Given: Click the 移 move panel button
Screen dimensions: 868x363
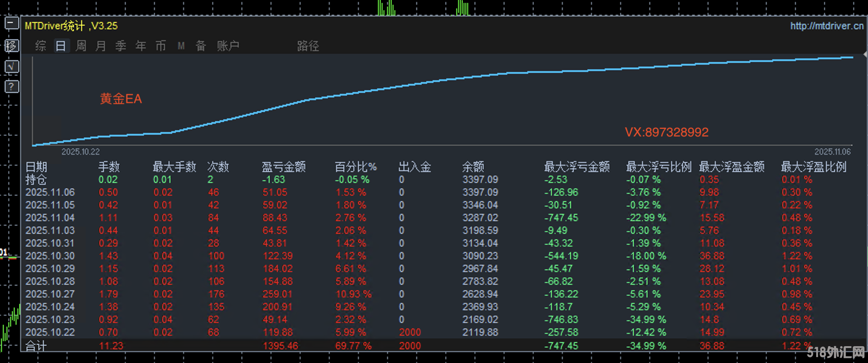Looking at the screenshot, I should pos(11,45).
